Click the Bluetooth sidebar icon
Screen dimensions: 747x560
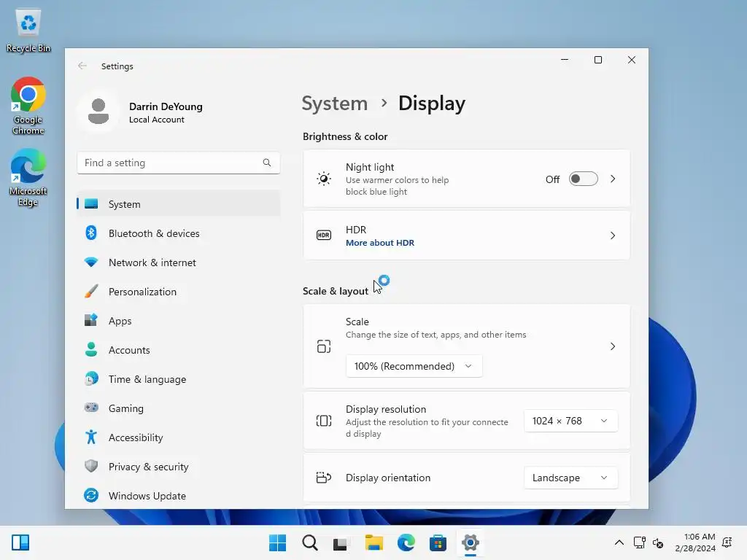pyautogui.click(x=91, y=233)
